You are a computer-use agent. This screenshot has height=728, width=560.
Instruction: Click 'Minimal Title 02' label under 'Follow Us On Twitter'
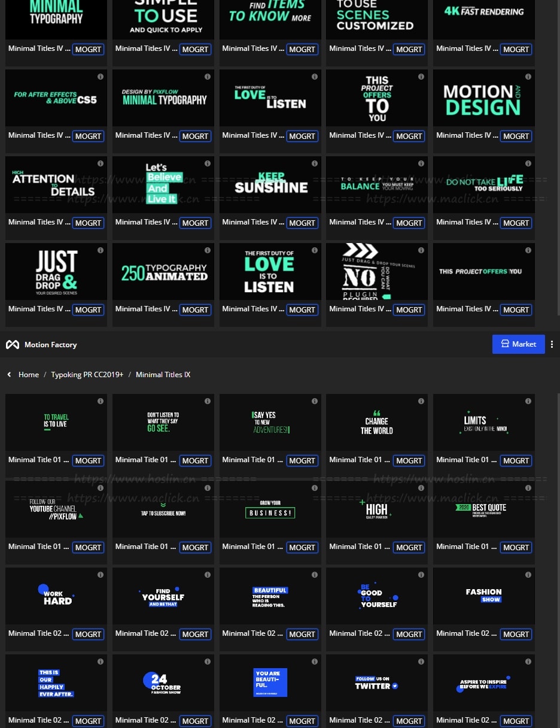360,720
